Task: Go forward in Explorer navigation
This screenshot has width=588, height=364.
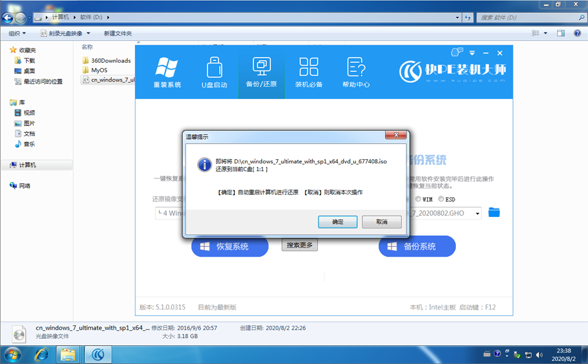Action: coord(20,17)
